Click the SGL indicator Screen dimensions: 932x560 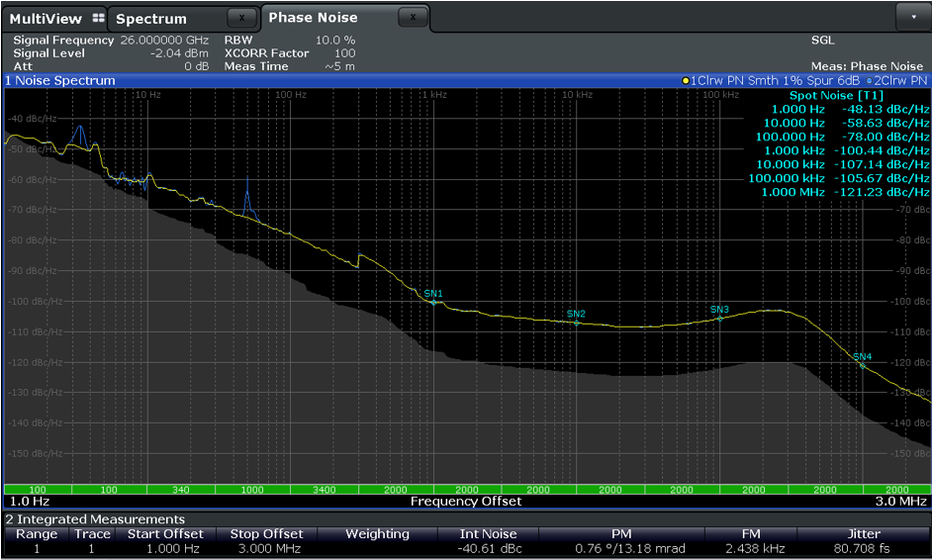822,40
